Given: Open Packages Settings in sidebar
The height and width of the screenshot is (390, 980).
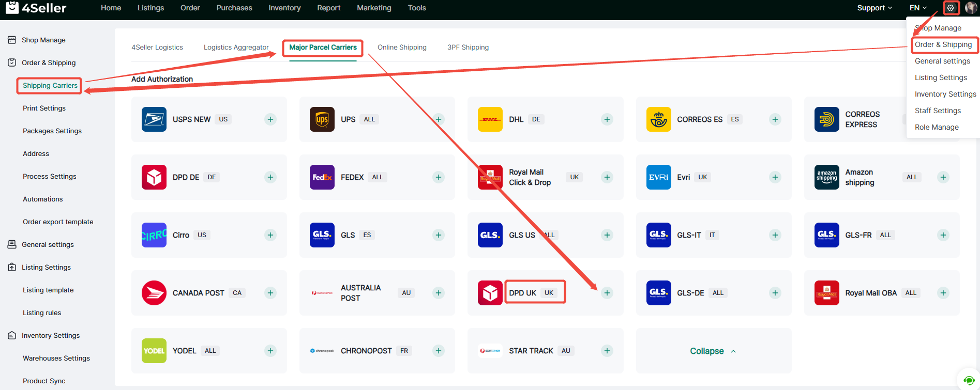Looking at the screenshot, I should (x=52, y=131).
